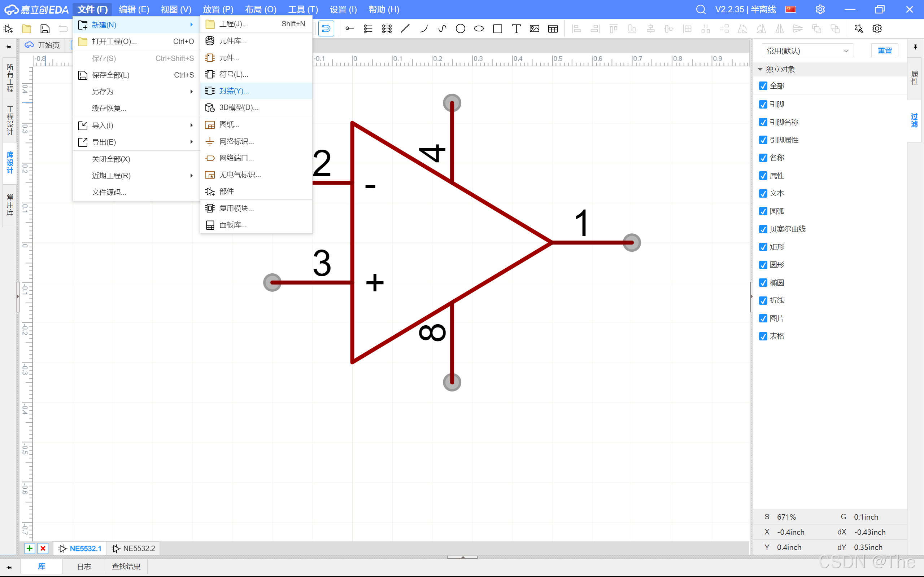The image size is (924, 577).
Task: Click the insert table tool icon
Action: [553, 28]
